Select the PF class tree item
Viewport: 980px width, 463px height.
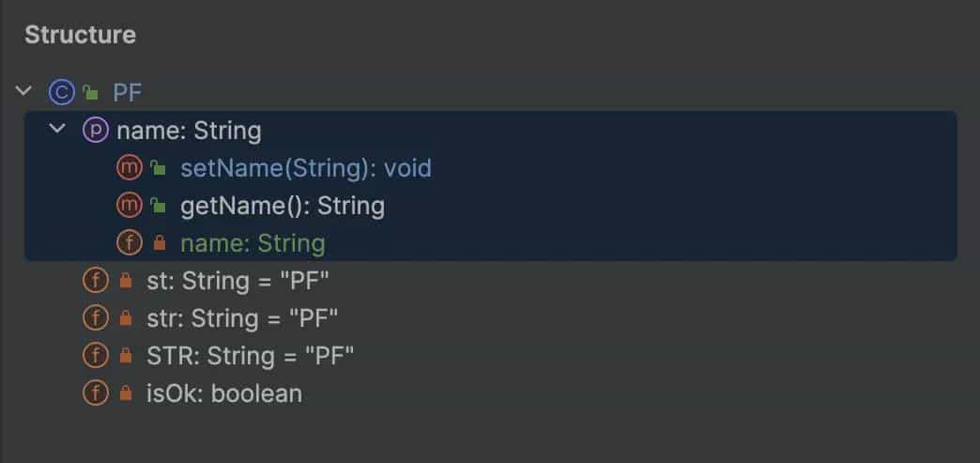coord(127,92)
